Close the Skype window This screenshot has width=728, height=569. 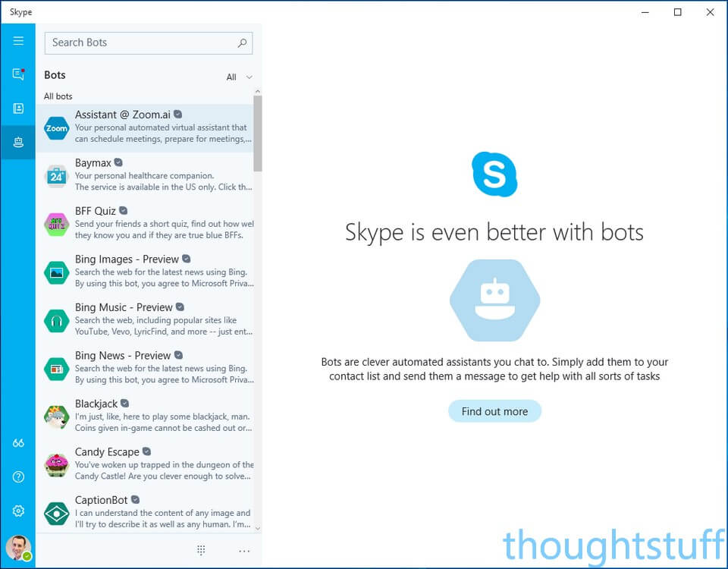point(710,12)
